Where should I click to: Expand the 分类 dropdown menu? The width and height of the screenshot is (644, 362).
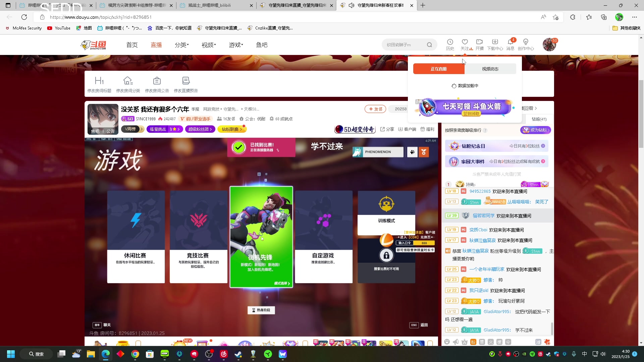coord(182,45)
